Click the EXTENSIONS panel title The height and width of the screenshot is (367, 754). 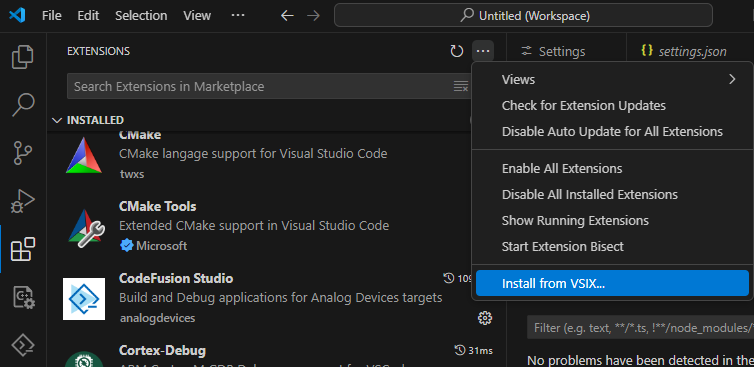point(99,51)
